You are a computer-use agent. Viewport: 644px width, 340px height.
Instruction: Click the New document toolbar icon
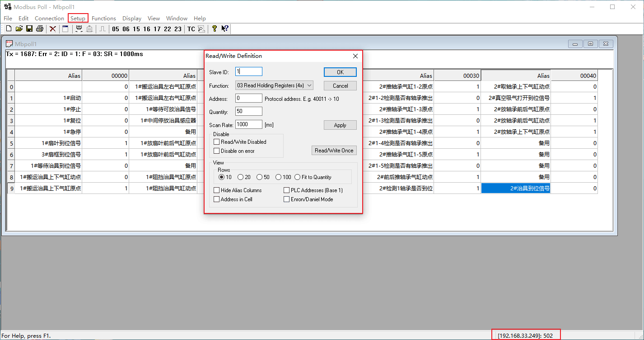pyautogui.click(x=9, y=29)
